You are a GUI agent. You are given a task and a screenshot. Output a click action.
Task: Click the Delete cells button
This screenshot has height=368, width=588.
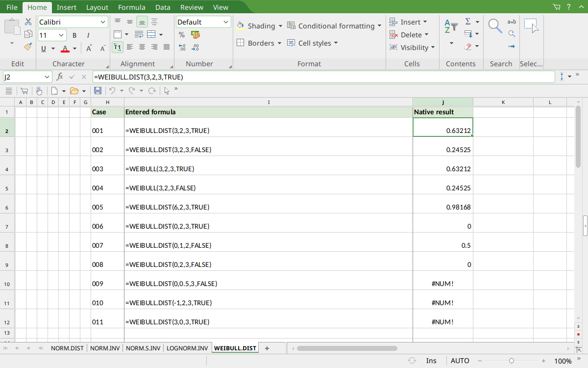[x=406, y=35]
